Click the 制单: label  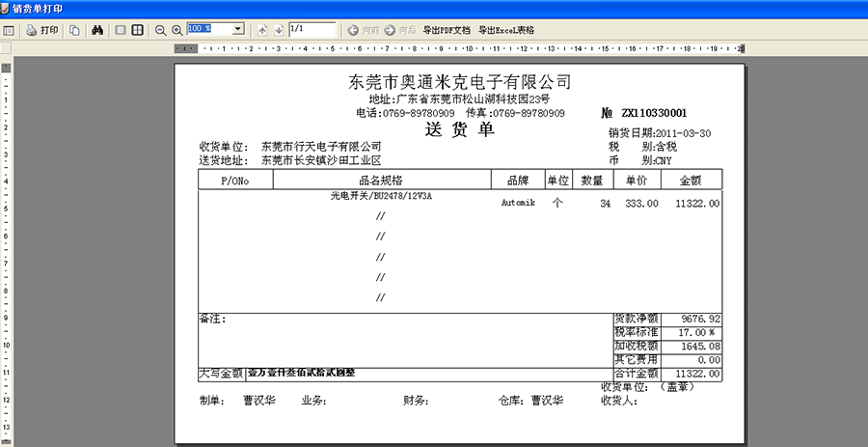click(212, 402)
